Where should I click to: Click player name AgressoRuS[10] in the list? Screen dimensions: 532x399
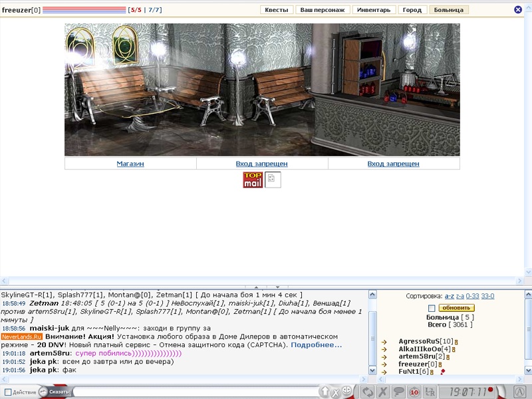[426, 341]
